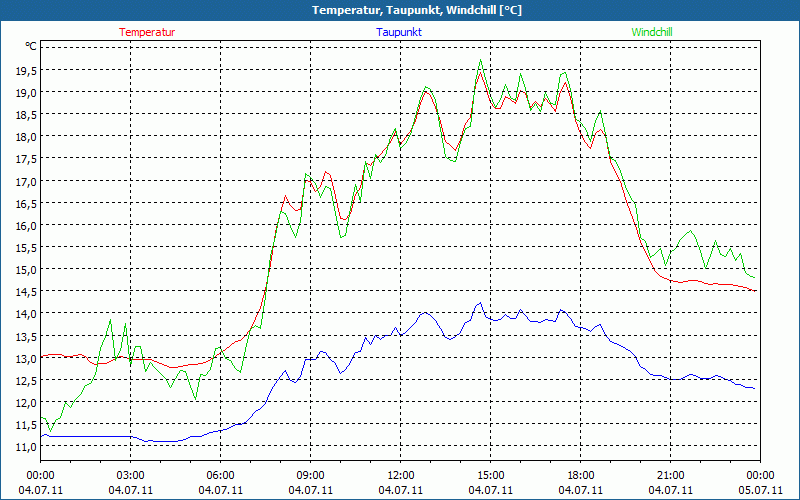
Task: Click the 14,0 y-axis value
Action: point(26,314)
